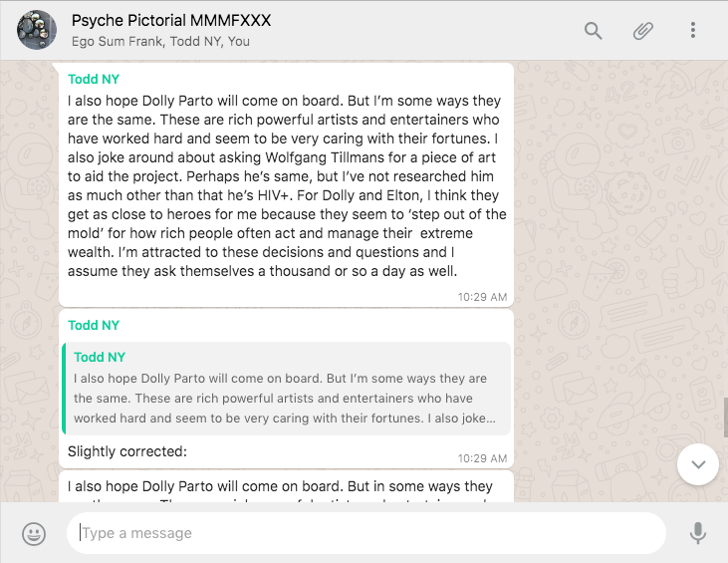Click Todd NY name inside quoted block

[x=100, y=357]
